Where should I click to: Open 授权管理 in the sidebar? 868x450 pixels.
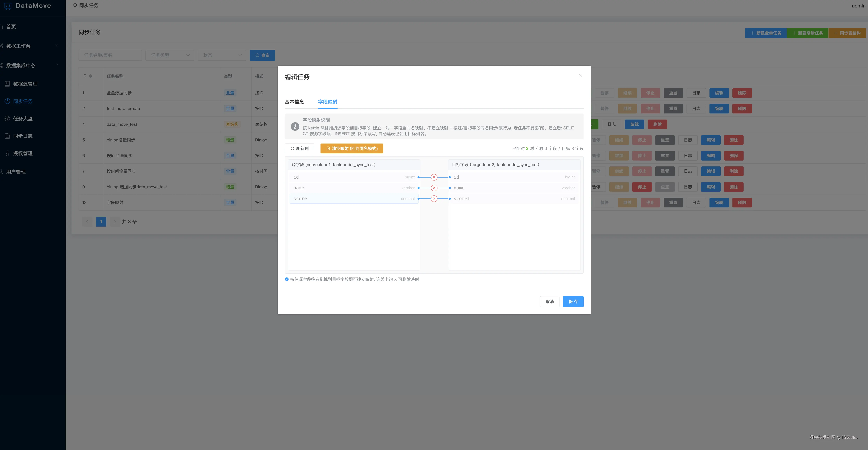coord(23,154)
